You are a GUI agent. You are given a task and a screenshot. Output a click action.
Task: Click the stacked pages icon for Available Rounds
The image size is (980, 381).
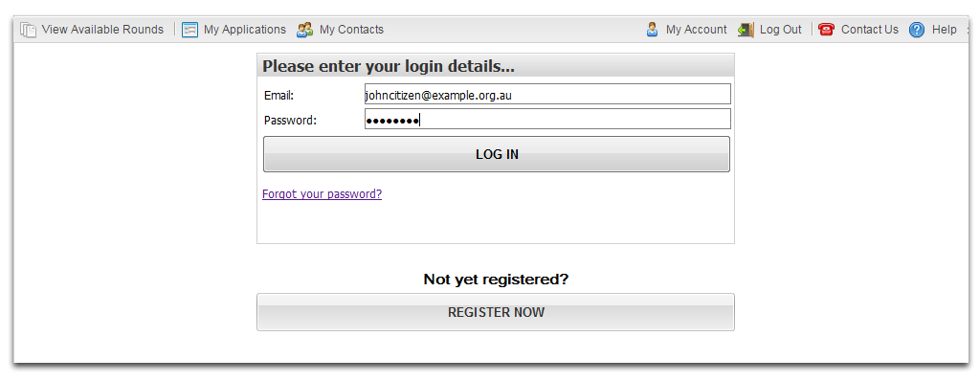coord(28,30)
